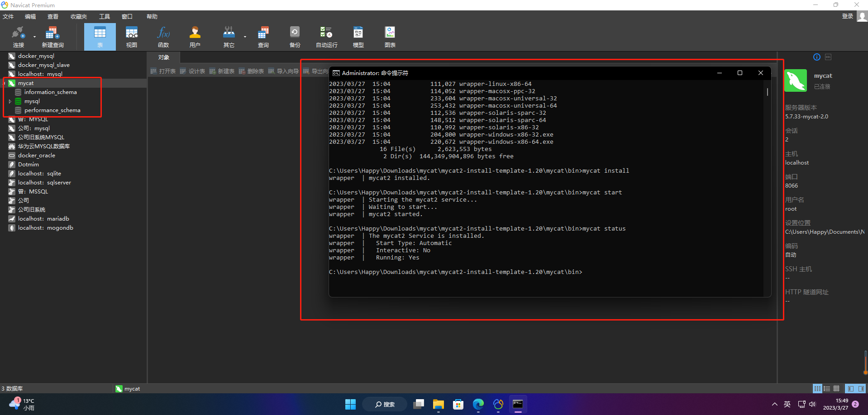
Task: Click the 新建表 (New Table) button
Action: pos(222,71)
